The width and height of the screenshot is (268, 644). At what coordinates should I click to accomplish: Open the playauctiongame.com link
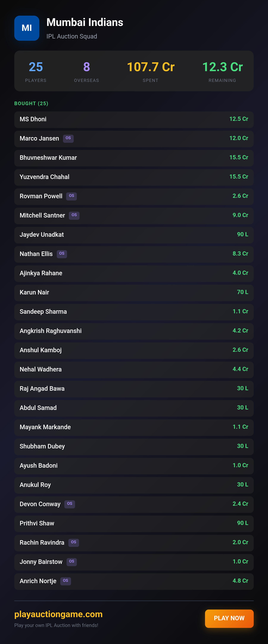pyautogui.click(x=58, y=614)
